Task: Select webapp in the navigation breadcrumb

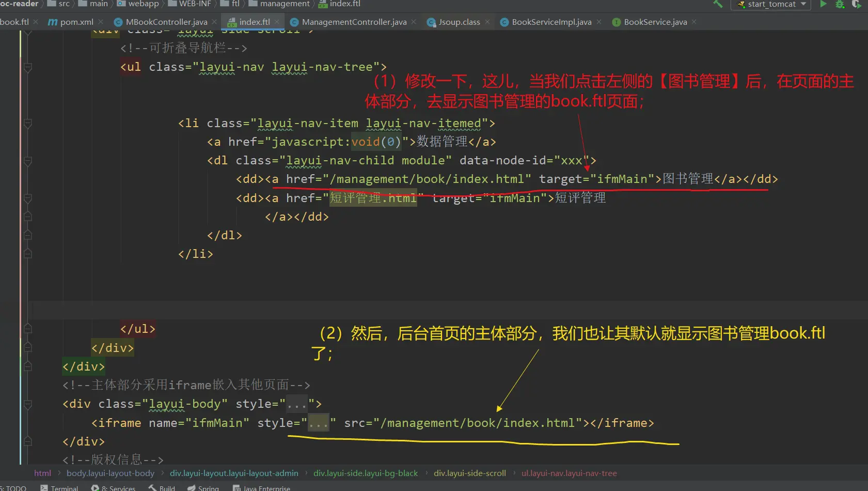Action: (x=143, y=4)
